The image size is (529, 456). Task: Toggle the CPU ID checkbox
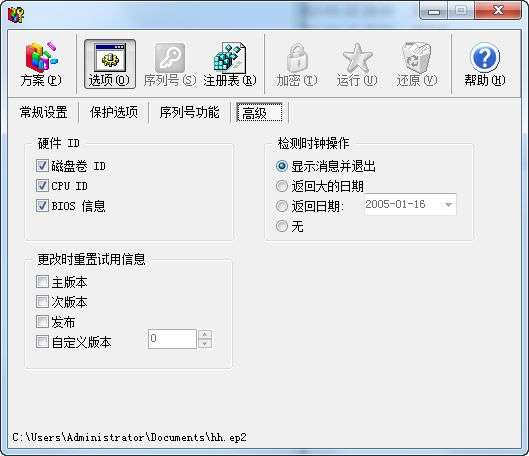[x=42, y=186]
